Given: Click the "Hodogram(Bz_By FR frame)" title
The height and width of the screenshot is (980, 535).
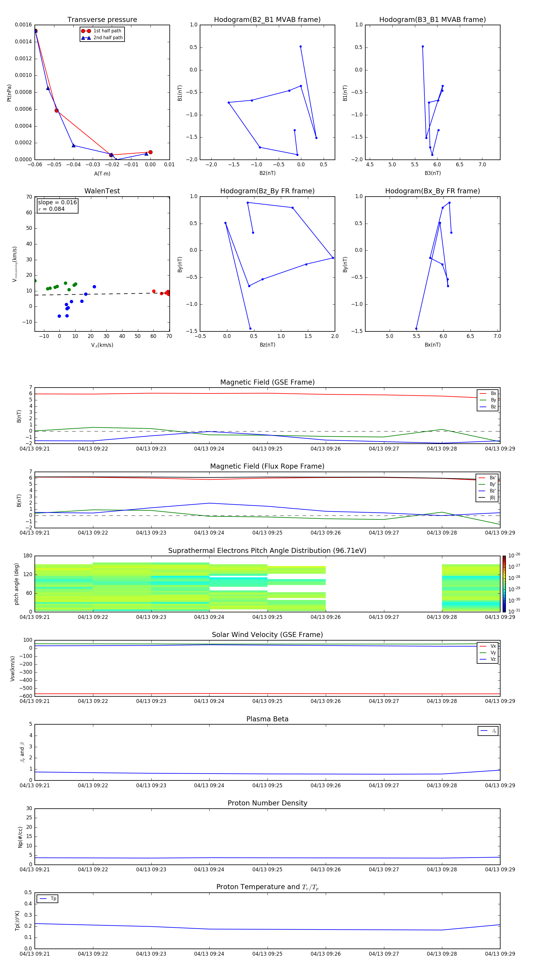Looking at the screenshot, I should [x=267, y=191].
